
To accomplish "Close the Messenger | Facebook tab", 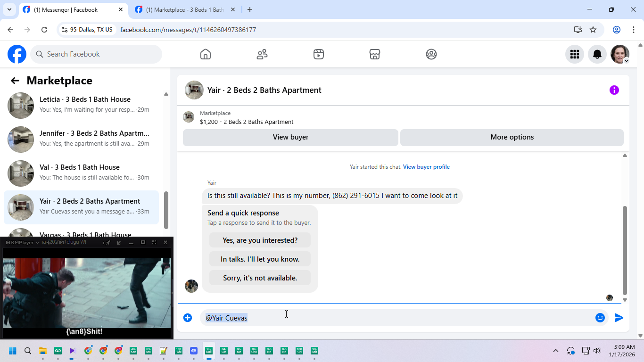I will 120,9.
